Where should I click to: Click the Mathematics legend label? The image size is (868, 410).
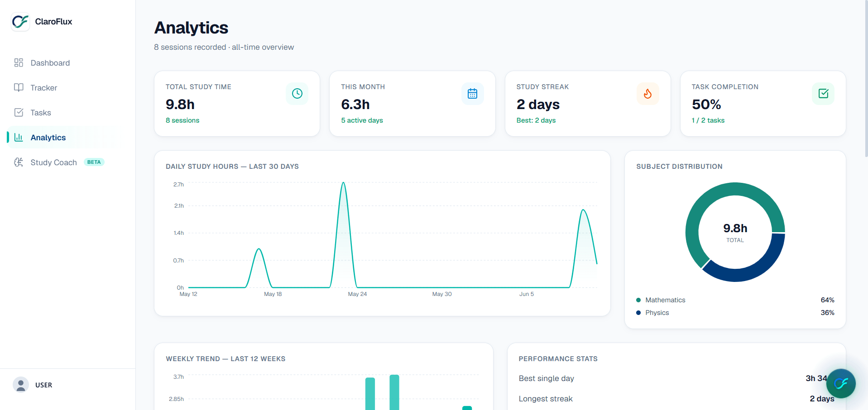pyautogui.click(x=665, y=300)
